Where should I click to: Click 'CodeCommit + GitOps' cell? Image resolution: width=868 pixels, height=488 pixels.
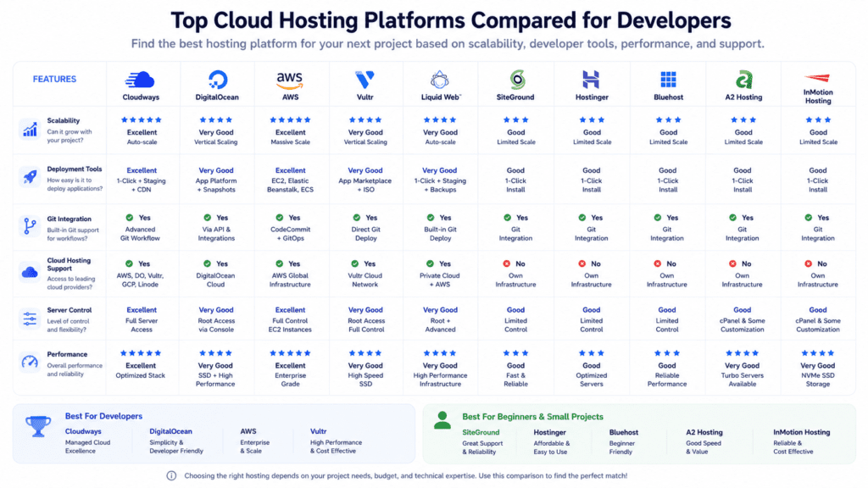(x=290, y=234)
